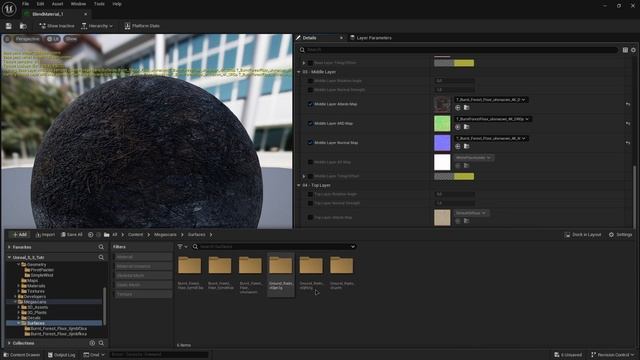Browse to ARD Map texture in Content Browser
This screenshot has width=640, height=360.
pyautogui.click(x=467, y=127)
